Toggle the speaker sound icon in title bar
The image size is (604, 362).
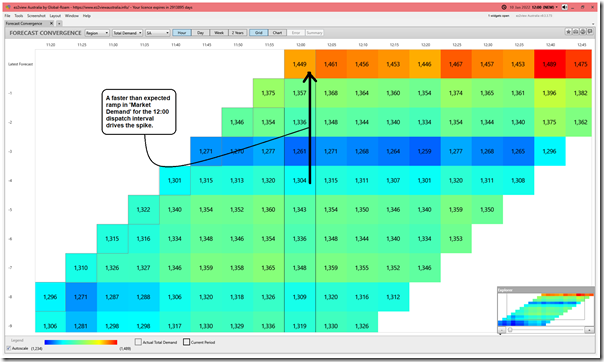coord(564,7)
